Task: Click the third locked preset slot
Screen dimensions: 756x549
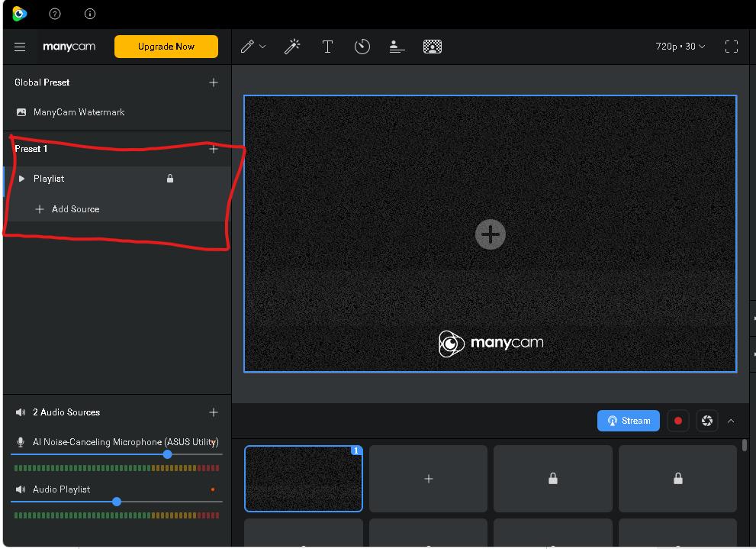Action: click(x=553, y=478)
